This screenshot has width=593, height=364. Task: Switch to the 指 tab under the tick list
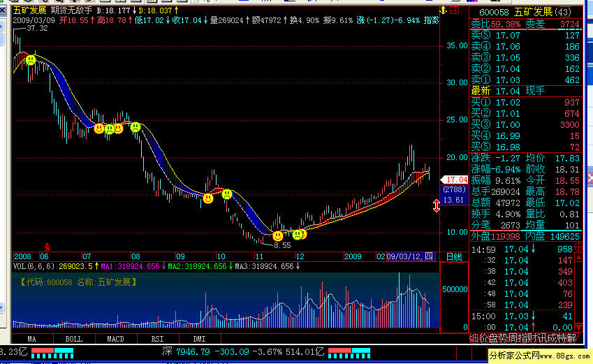pos(523,338)
